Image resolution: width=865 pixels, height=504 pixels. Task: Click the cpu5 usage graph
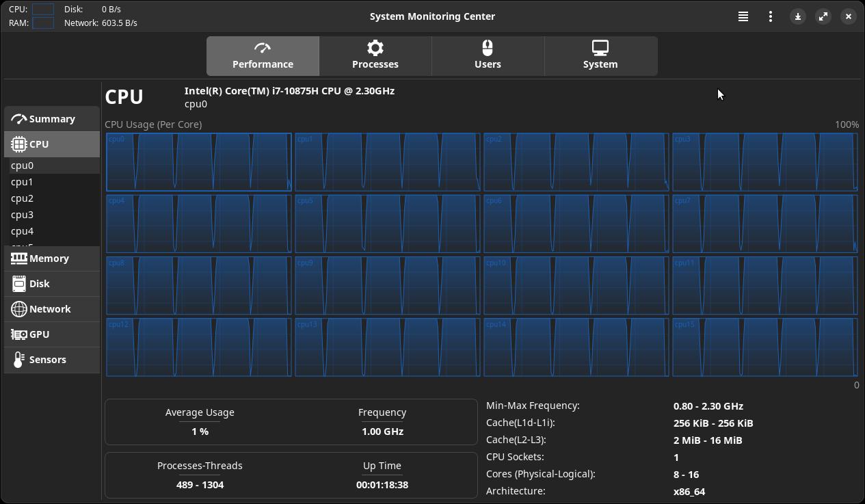click(x=387, y=224)
